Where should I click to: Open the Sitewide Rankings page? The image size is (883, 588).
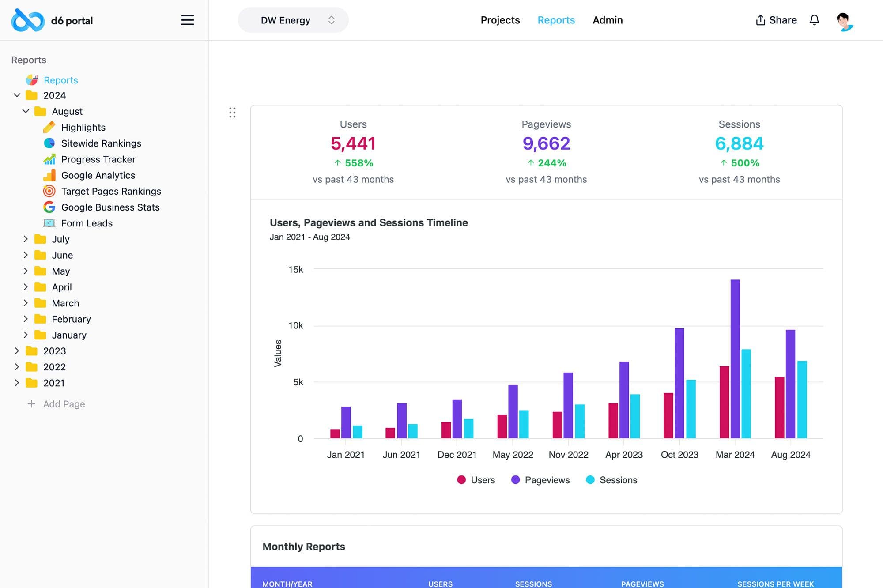click(101, 143)
